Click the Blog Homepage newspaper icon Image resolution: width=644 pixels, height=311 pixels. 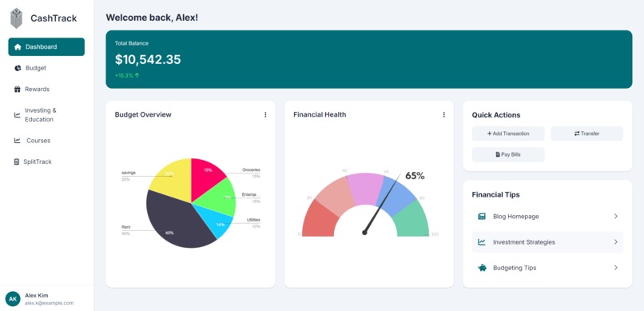coord(482,217)
